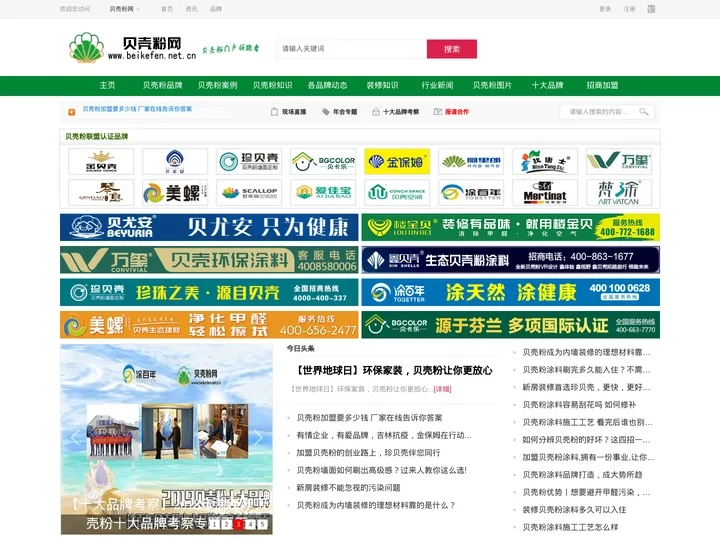The image size is (720, 540).
Task: Click the orange RSS notice icon
Action: pyautogui.click(x=72, y=112)
